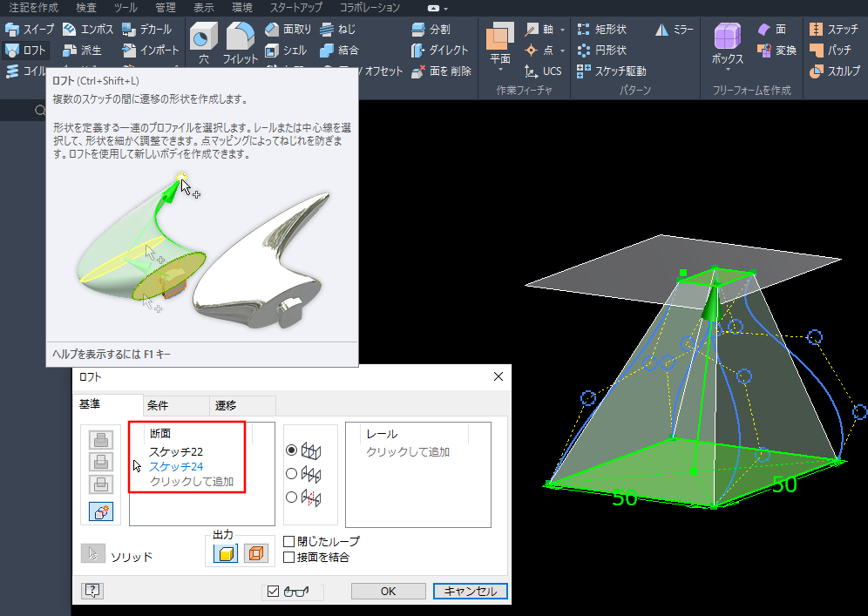
Task: Click the 穴 (Hole) tool icon
Action: [203, 42]
